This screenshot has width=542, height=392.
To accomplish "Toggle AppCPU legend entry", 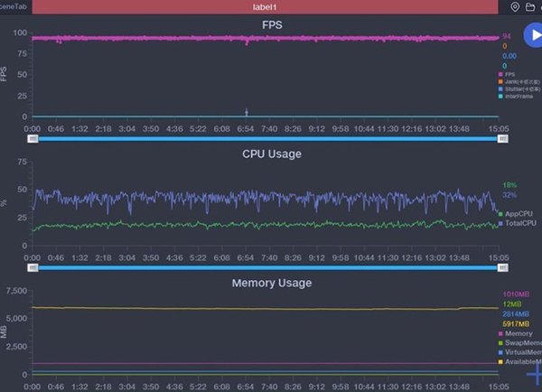I will pyautogui.click(x=519, y=214).
